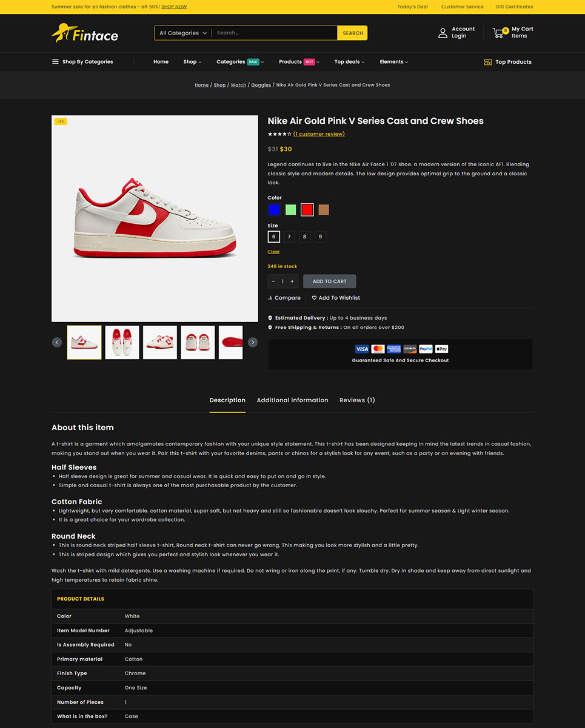Open Shop By Categories hamburger menu
Image resolution: width=585 pixels, height=728 pixels.
[x=55, y=62]
